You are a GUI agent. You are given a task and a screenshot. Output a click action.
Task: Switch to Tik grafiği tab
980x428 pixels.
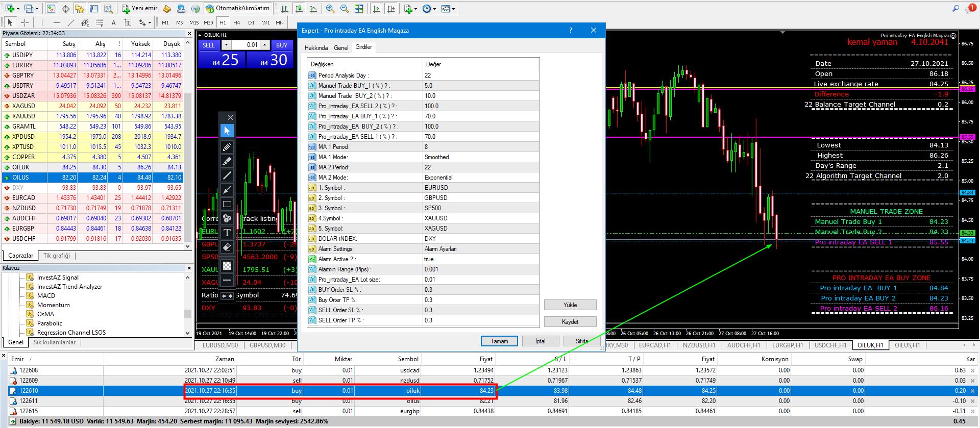(x=57, y=256)
